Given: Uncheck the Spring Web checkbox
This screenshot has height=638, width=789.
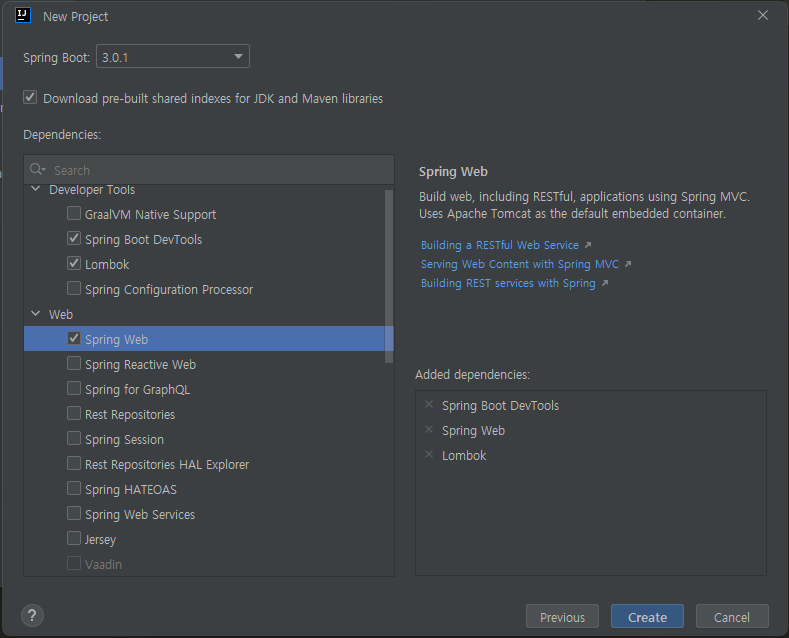Looking at the screenshot, I should (x=74, y=338).
